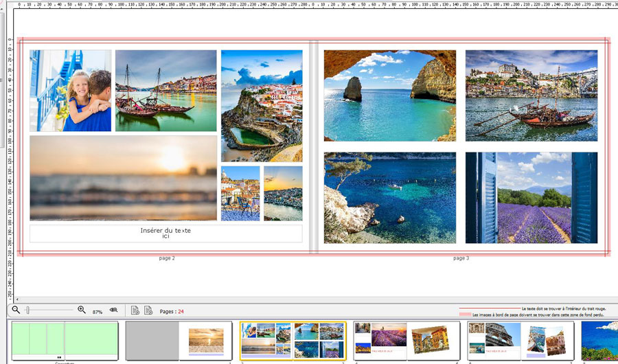This screenshot has width=618, height=364.
Task: Click the zoom slider handle
Action: [27, 310]
